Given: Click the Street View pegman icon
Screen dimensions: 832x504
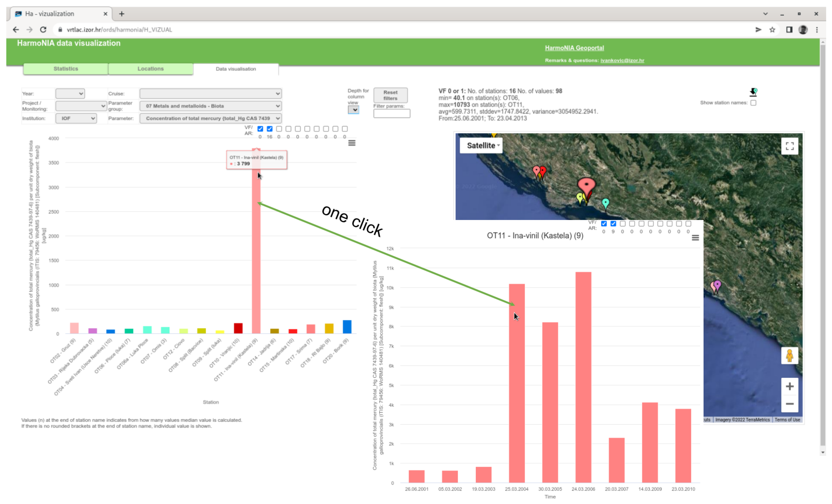Looking at the screenshot, I should (789, 356).
